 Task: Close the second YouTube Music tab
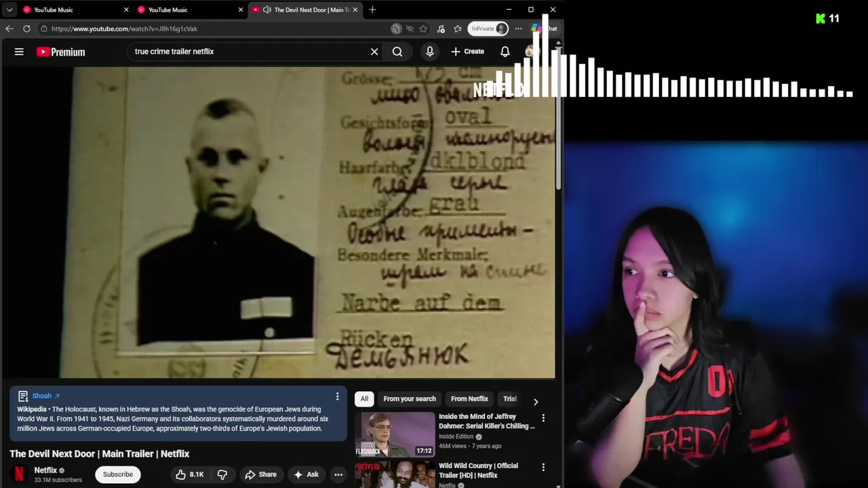(241, 9)
